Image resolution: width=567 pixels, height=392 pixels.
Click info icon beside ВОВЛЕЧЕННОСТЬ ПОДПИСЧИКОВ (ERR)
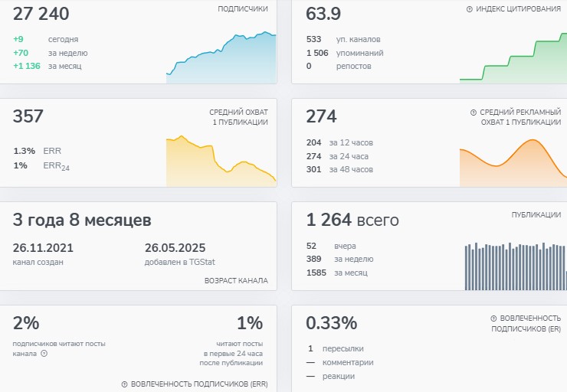(x=124, y=384)
